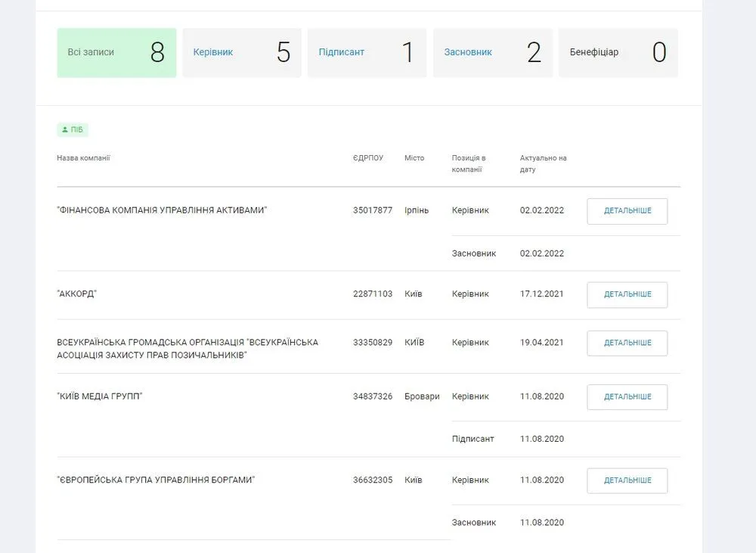Click the 'Назва компанії' column header
The width and height of the screenshot is (756, 553).
pyautogui.click(x=83, y=158)
